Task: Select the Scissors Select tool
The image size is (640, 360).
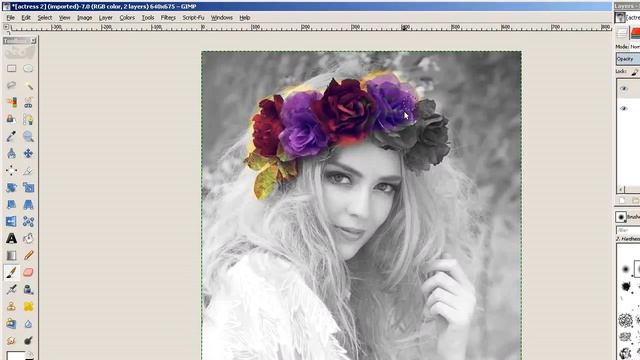Action: [28, 102]
